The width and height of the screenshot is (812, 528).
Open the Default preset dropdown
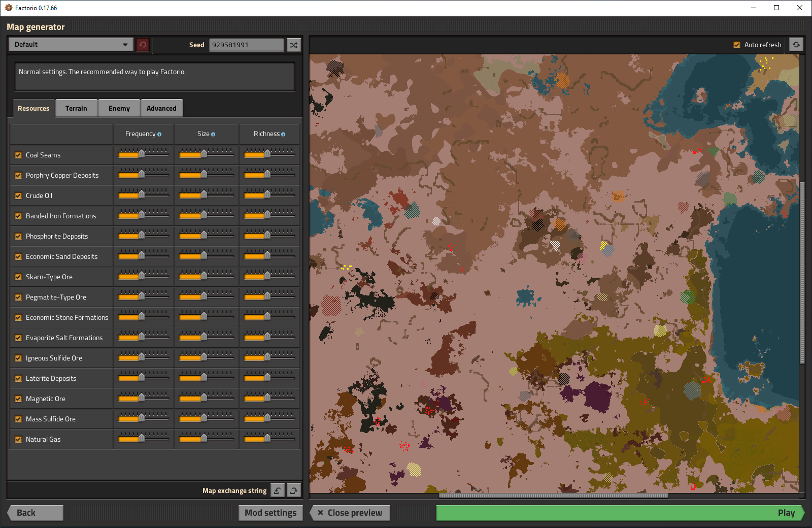coord(71,45)
